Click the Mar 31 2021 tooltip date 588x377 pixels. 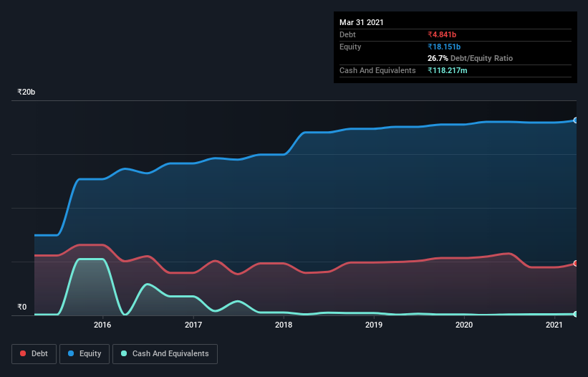(x=362, y=22)
